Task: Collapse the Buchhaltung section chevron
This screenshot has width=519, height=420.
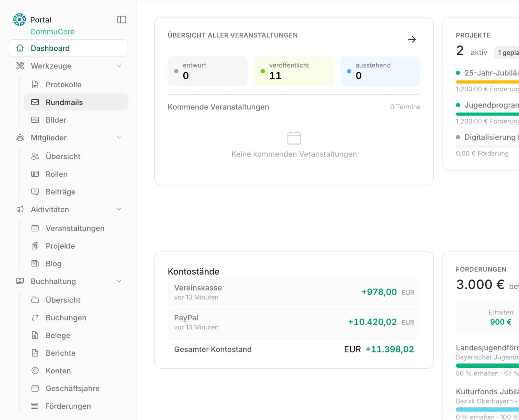Action: pyautogui.click(x=119, y=281)
